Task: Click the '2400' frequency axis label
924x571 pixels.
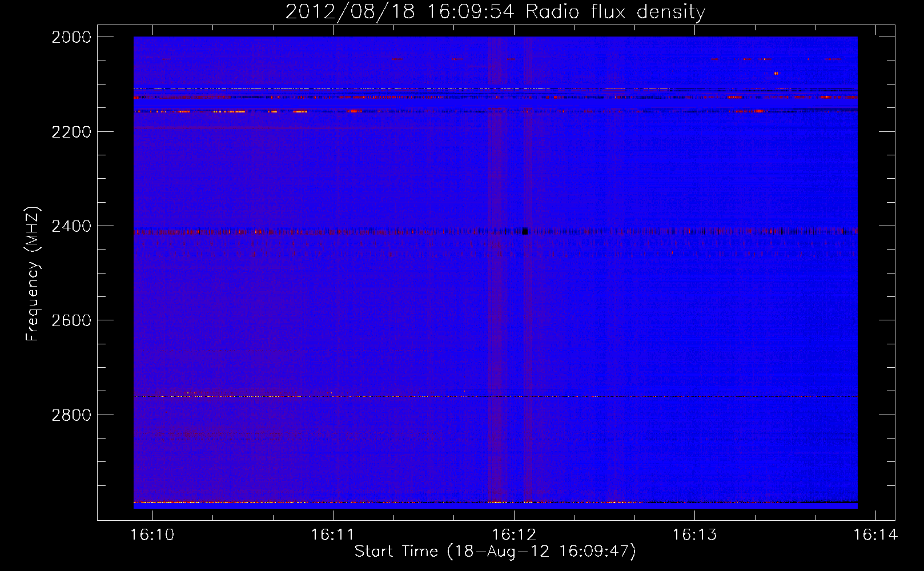Action: (71, 227)
